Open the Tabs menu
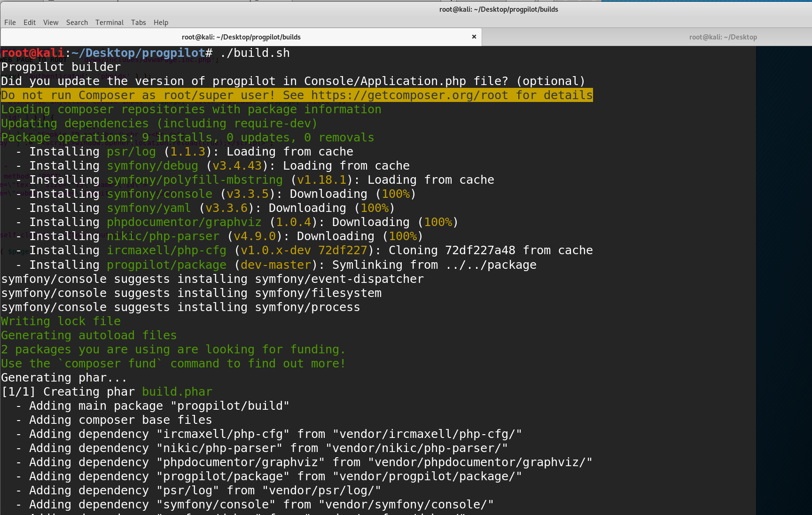 [x=139, y=22]
